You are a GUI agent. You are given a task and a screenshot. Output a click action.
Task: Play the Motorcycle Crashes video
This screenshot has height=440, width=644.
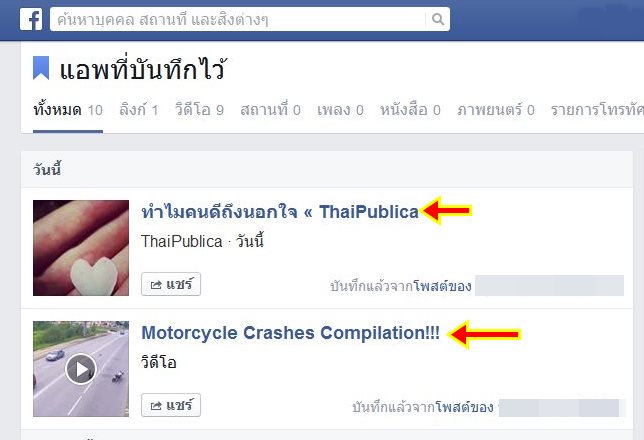81,369
